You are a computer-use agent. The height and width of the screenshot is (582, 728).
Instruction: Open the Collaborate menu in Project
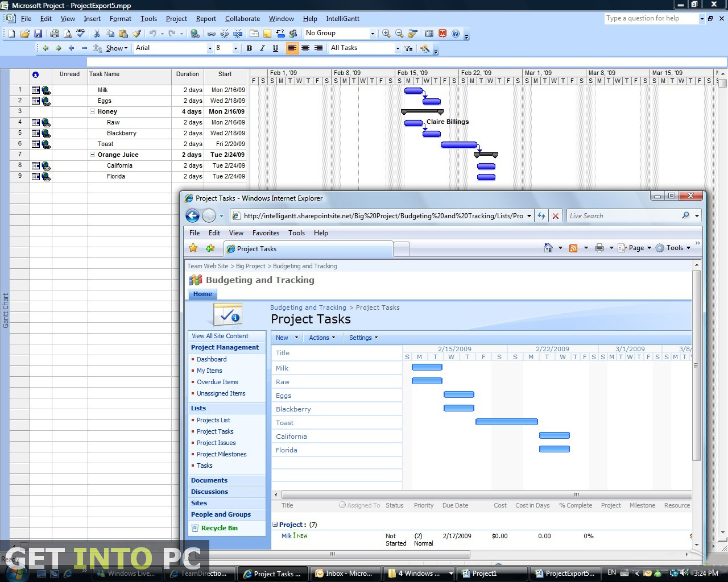tap(242, 19)
